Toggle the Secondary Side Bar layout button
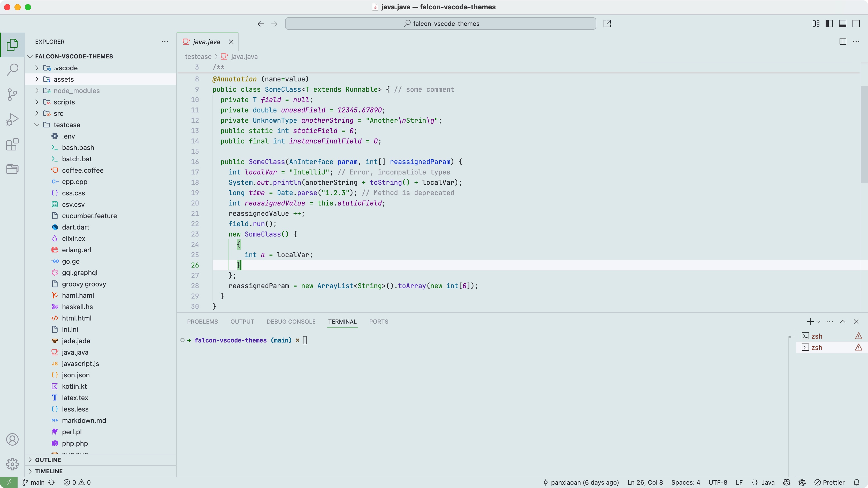868x488 pixels. tap(856, 24)
